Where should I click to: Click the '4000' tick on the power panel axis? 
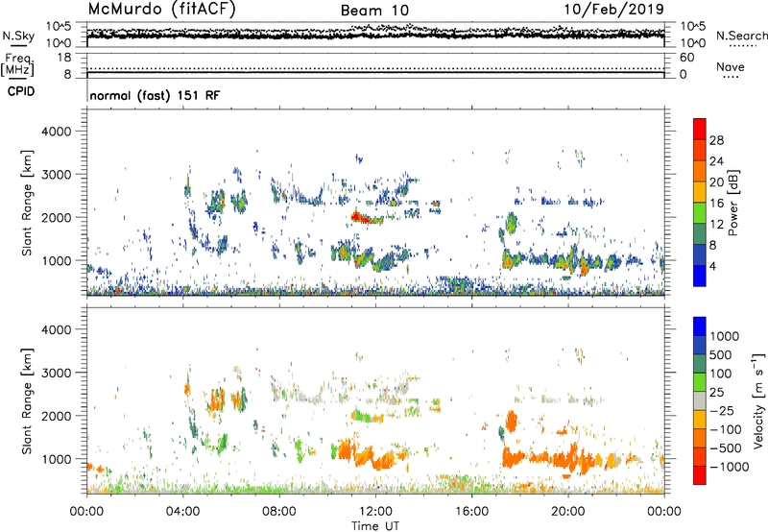(x=56, y=132)
